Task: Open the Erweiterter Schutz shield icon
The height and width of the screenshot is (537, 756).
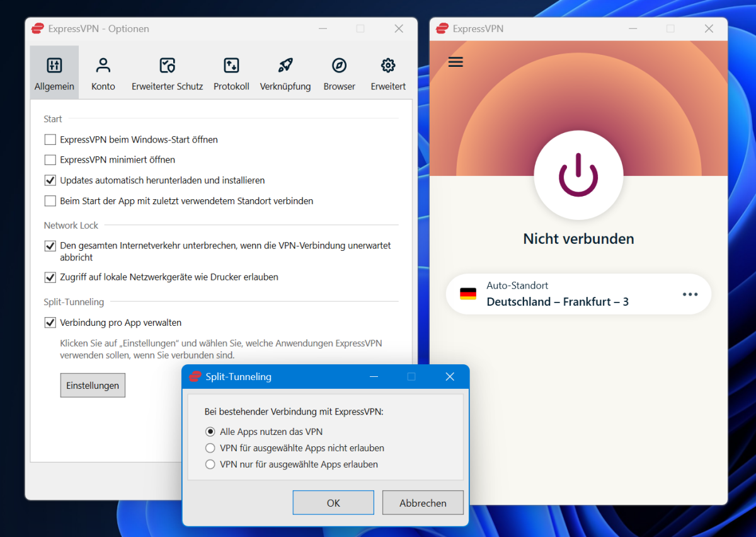Action: click(x=167, y=66)
